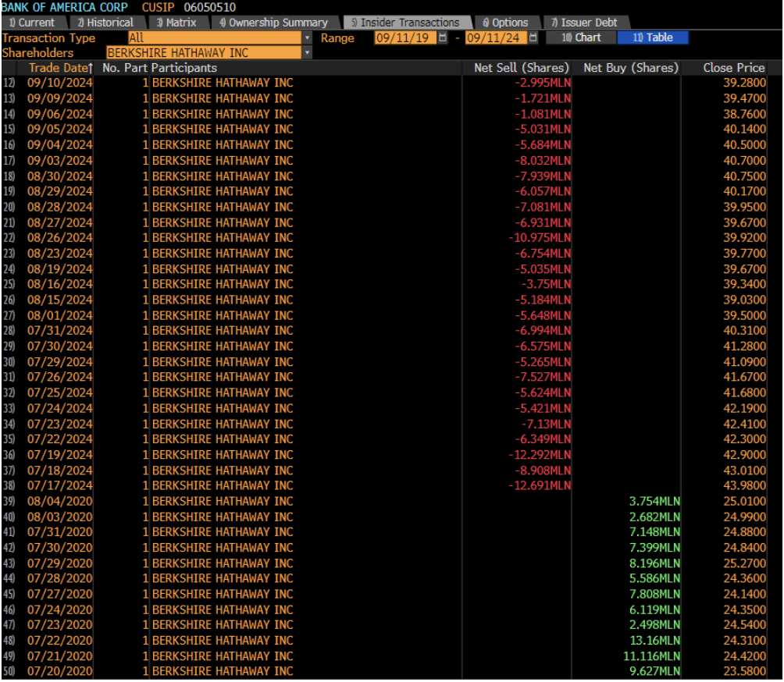Viewport: 784px width, 682px height.
Task: Select net buy value 11.116MLN
Action: [651, 656]
